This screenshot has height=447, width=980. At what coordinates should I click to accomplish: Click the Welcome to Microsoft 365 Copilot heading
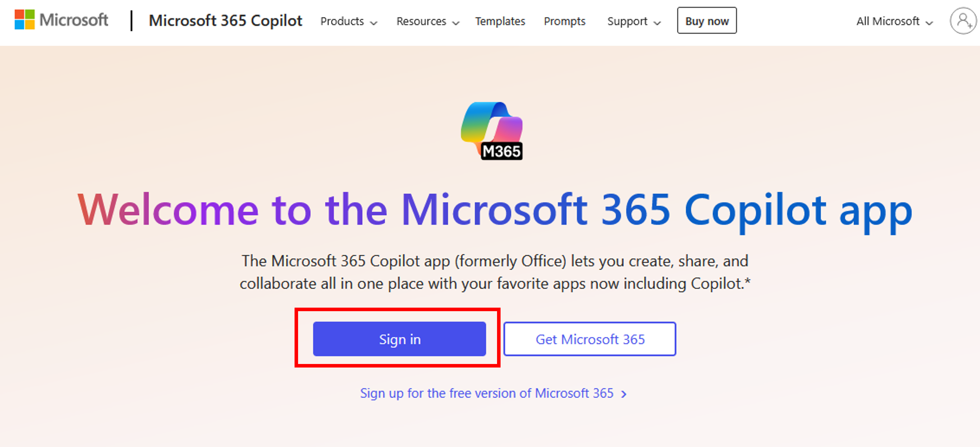[x=494, y=210]
